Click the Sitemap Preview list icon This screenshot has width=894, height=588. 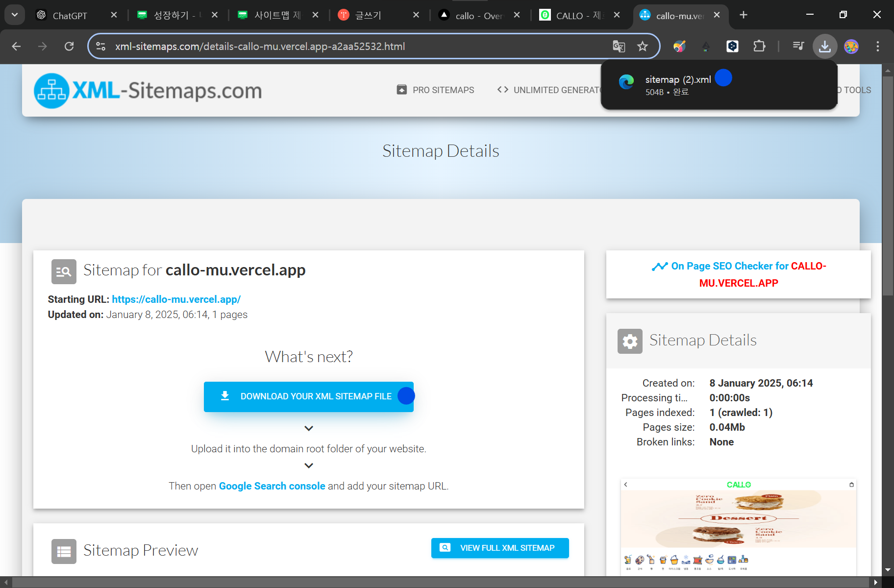pyautogui.click(x=64, y=551)
